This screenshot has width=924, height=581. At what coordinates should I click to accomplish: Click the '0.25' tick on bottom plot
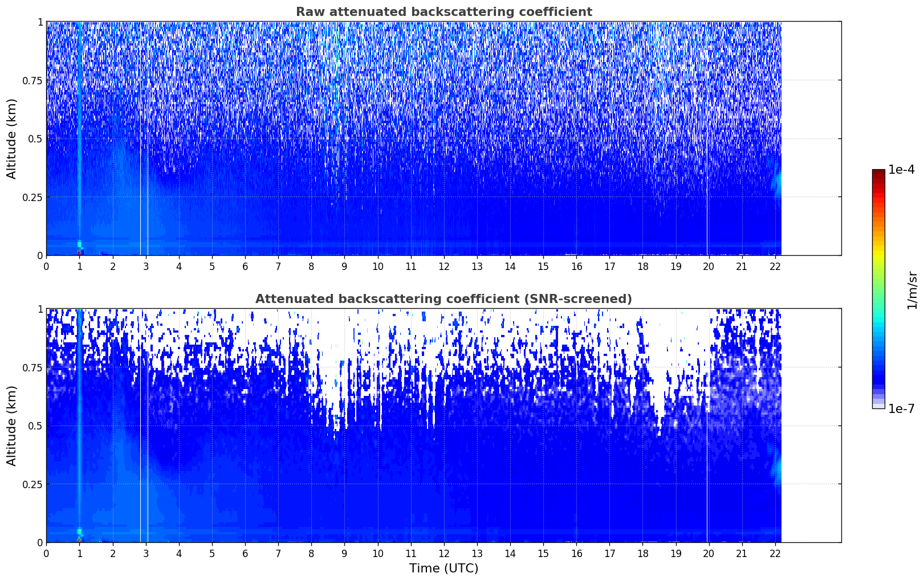[x=32, y=484]
